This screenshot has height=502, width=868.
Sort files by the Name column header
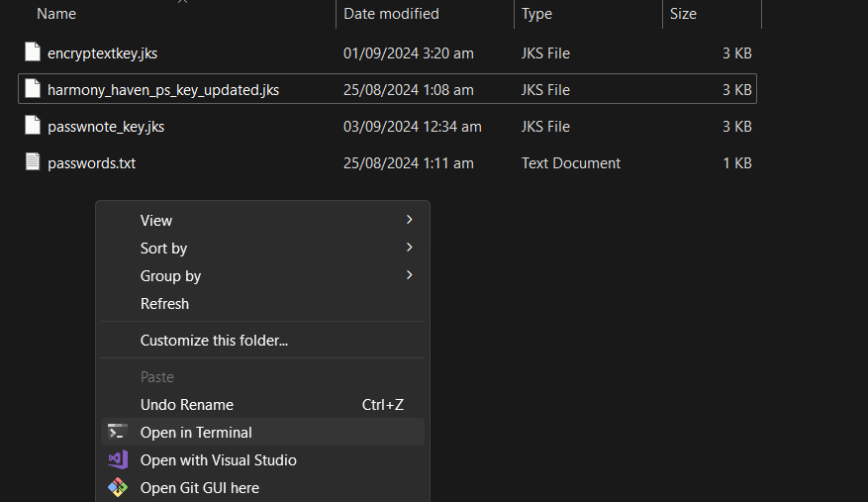56,14
